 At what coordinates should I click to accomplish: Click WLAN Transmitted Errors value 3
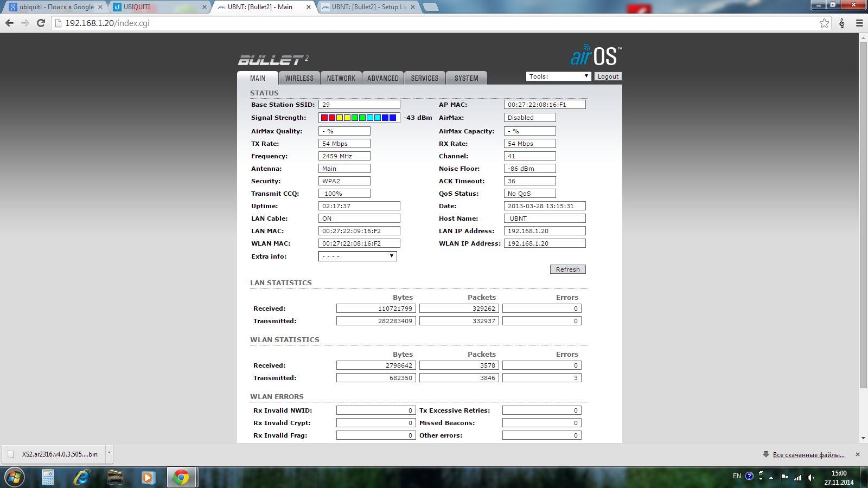(x=542, y=378)
